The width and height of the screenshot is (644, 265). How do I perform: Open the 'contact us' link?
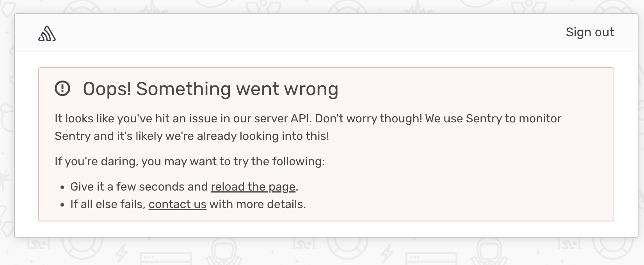tap(178, 204)
